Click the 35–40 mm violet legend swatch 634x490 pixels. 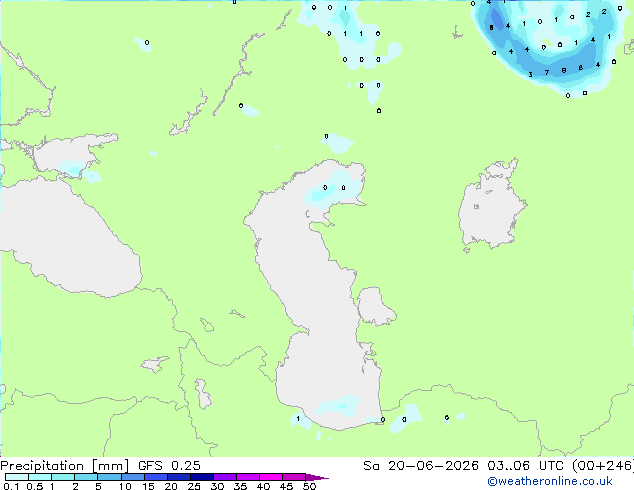click(x=248, y=477)
